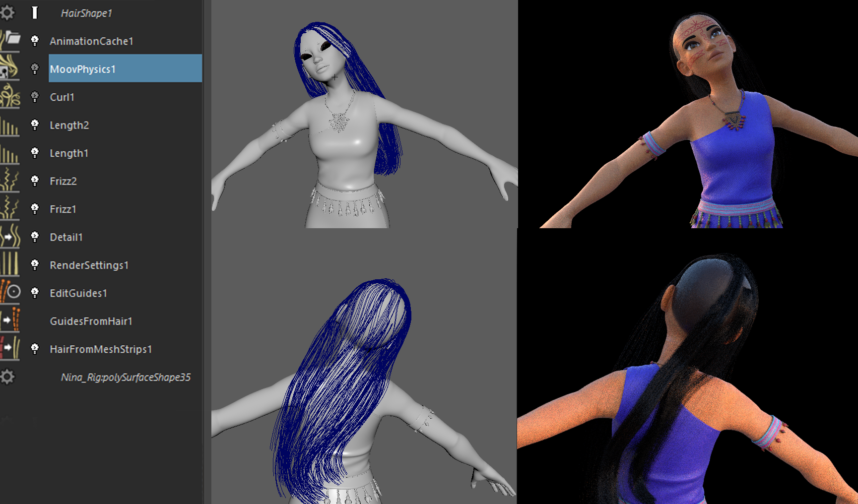This screenshot has height=504, width=858.
Task: Select the Length1 operator in the stack
Action: click(x=69, y=153)
